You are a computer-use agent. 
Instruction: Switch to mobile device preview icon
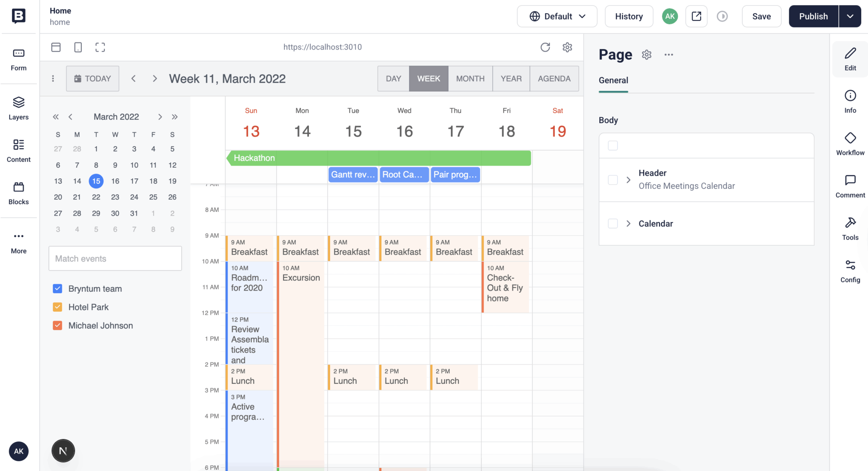[x=78, y=47]
